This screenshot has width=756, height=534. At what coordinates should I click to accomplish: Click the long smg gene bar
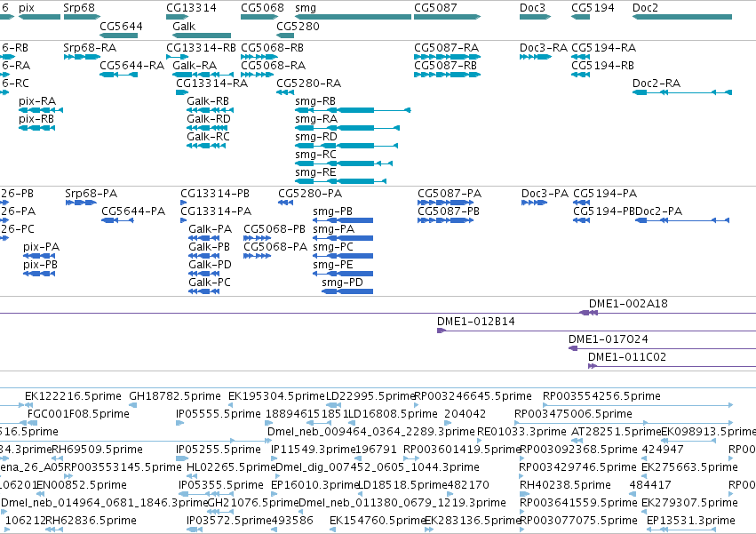pyautogui.click(x=353, y=17)
